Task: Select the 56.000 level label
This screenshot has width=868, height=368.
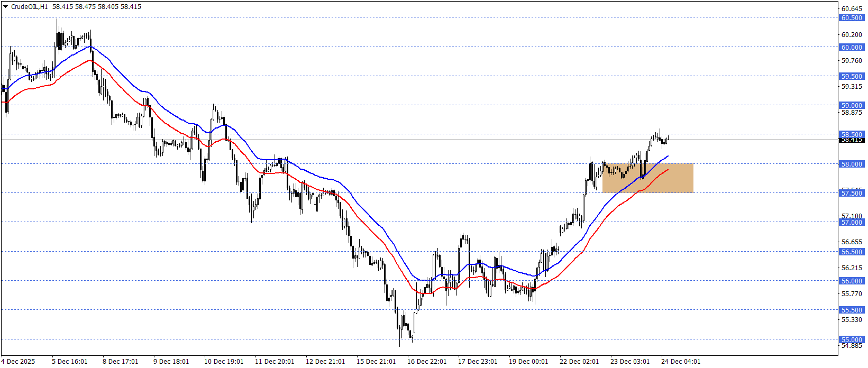Action: 852,281
